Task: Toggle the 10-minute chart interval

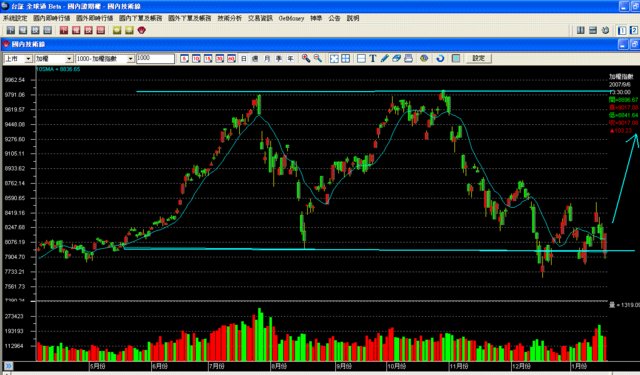Action: 196,58
